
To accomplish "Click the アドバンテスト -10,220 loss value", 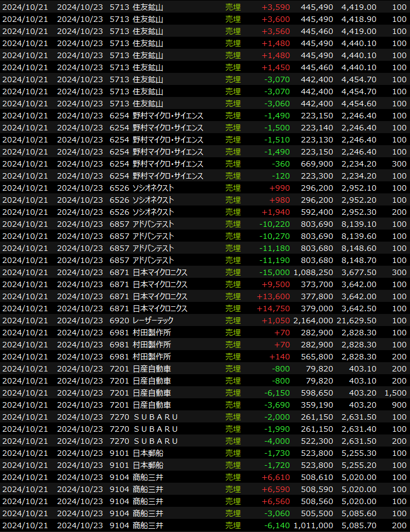I will coord(275,224).
